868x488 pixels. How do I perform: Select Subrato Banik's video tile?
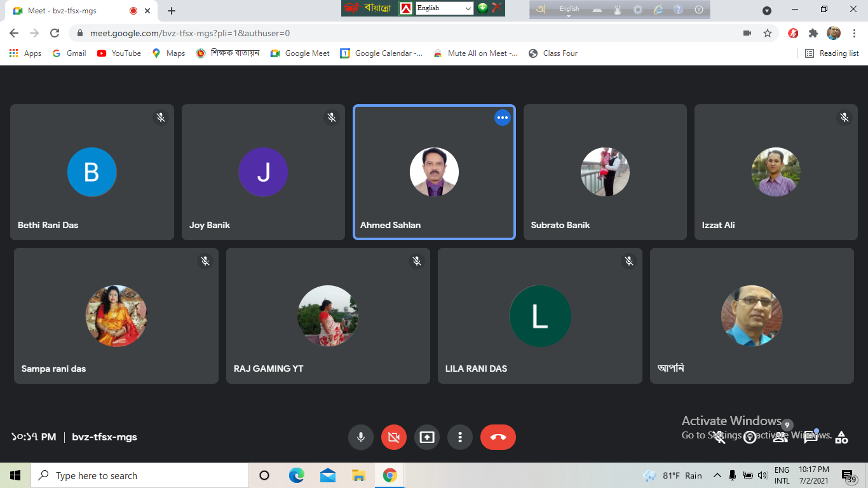(605, 172)
